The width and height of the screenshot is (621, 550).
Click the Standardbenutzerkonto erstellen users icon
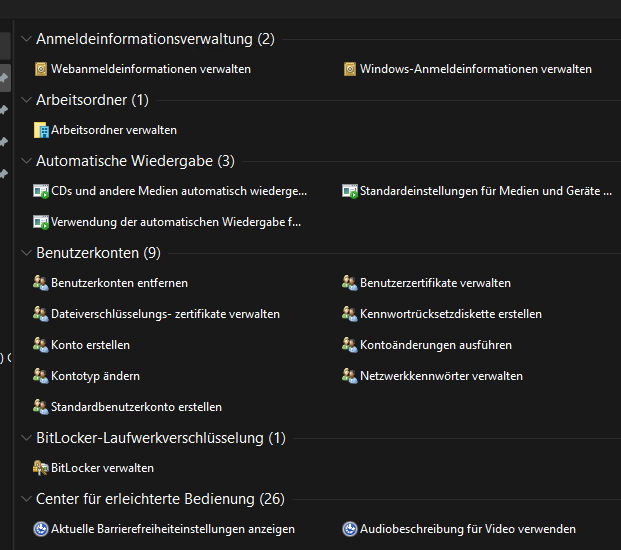(x=40, y=406)
